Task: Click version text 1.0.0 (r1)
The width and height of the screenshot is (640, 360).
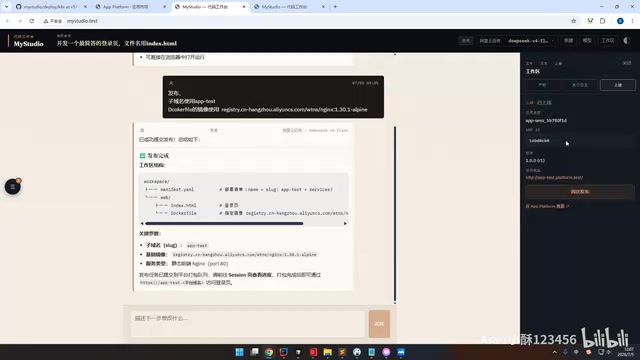Action: coord(535,160)
